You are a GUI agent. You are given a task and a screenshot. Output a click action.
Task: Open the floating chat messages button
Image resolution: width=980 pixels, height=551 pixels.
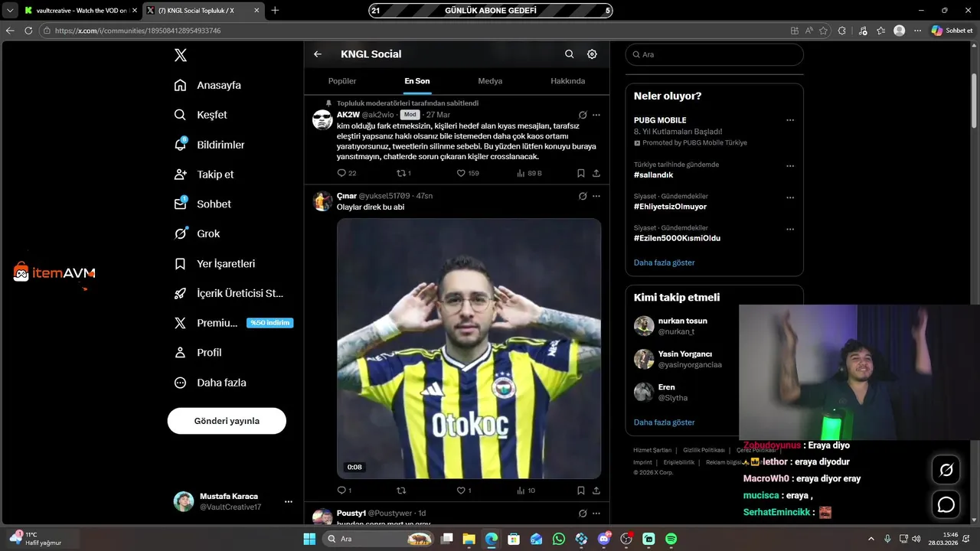point(946,505)
